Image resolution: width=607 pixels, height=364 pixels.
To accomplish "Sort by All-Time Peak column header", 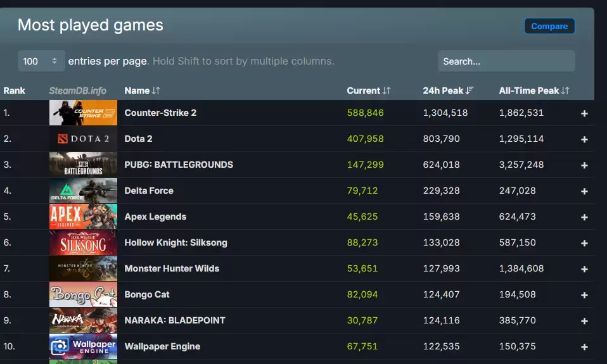I will (x=534, y=91).
